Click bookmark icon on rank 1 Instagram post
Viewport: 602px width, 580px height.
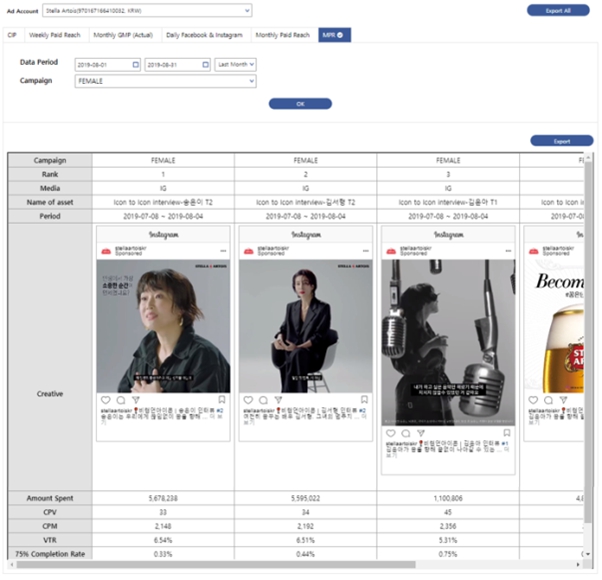click(x=223, y=400)
